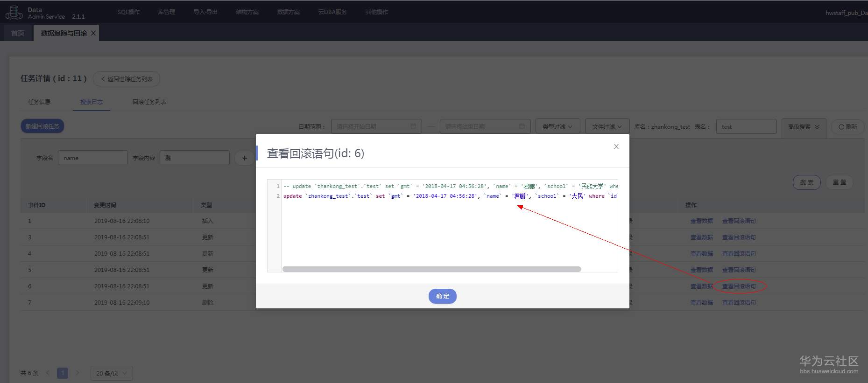
Task: Click the 字段名 input containing name
Action: [93, 158]
